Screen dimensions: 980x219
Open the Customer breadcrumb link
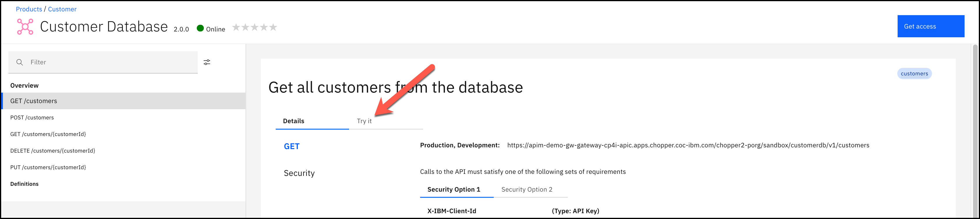point(62,9)
